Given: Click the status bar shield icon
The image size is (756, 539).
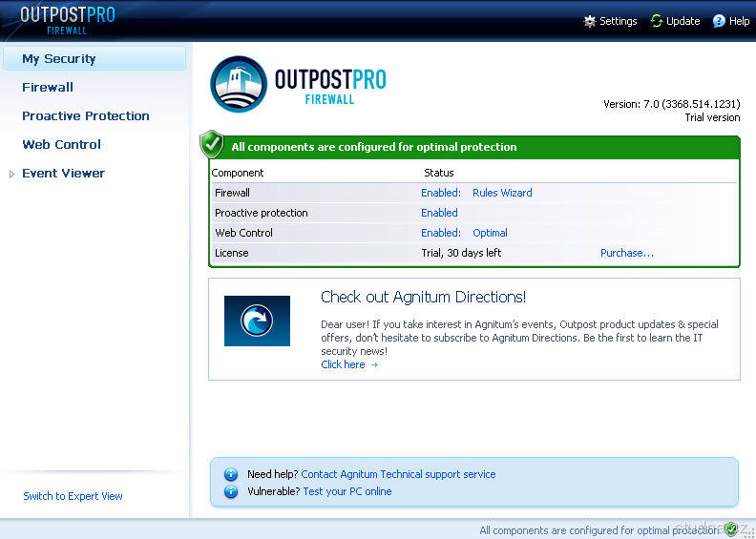Looking at the screenshot, I should 731,529.
